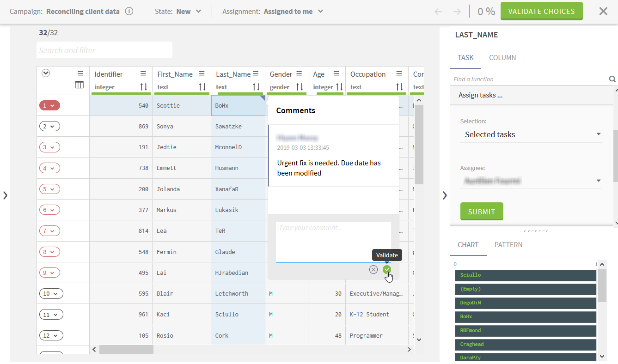This screenshot has height=364, width=618.
Task: Select the Assign tasks function
Action: point(532,95)
